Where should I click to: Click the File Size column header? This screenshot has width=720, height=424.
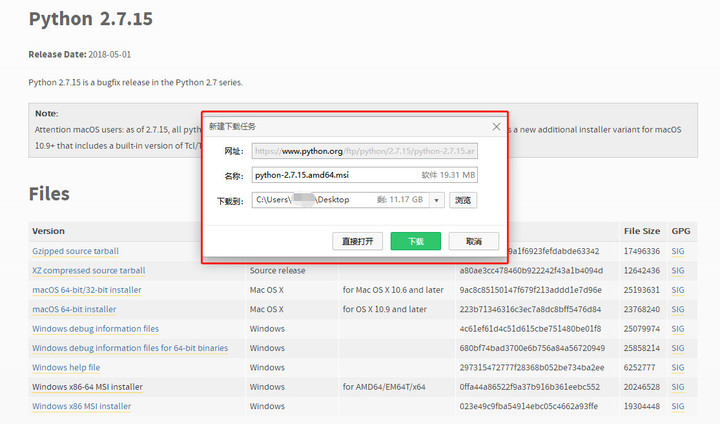tap(642, 231)
